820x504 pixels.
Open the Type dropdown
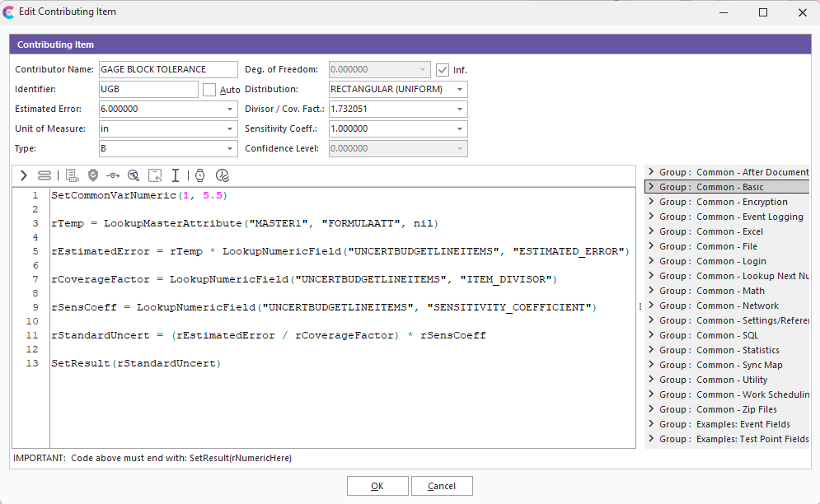pyautogui.click(x=229, y=149)
